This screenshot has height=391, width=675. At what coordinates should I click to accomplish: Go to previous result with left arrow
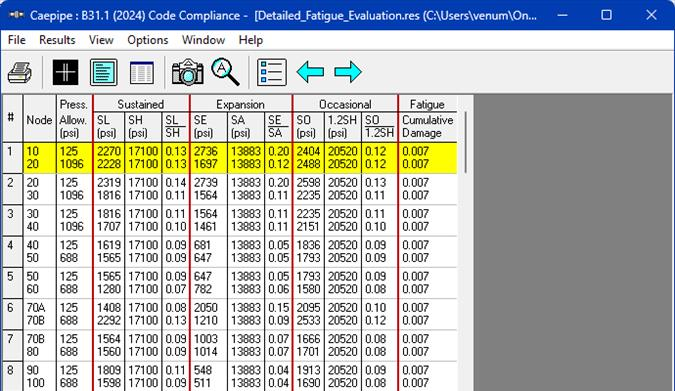[x=310, y=71]
